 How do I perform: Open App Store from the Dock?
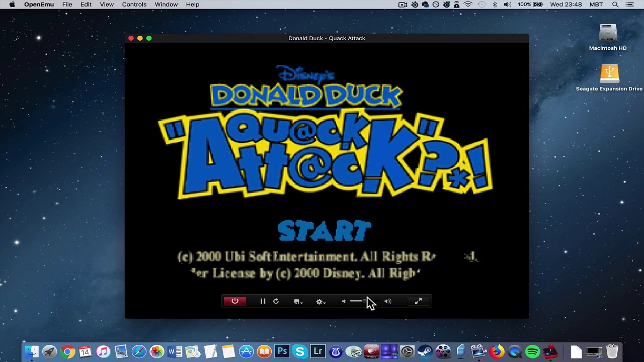pos(246,351)
